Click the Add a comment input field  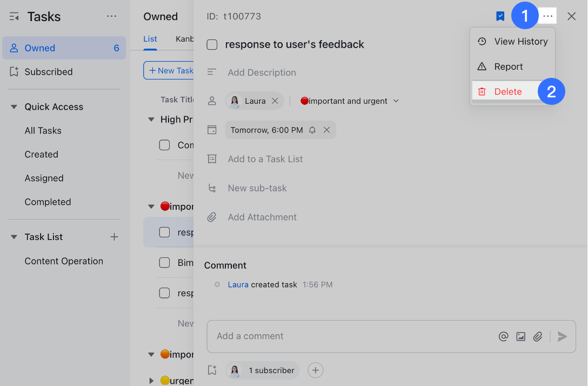click(x=324, y=336)
